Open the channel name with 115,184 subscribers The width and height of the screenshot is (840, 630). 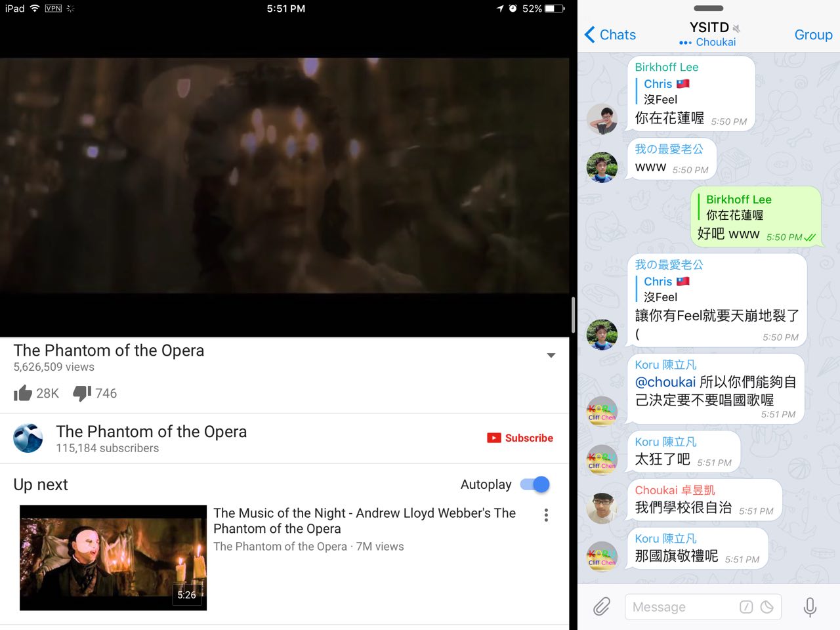pos(152,431)
